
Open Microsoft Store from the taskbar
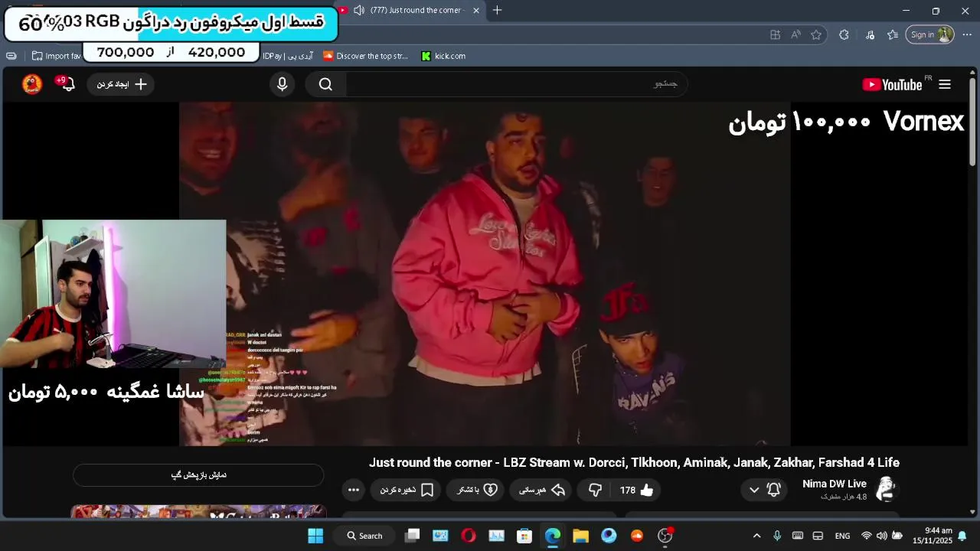pyautogui.click(x=524, y=536)
